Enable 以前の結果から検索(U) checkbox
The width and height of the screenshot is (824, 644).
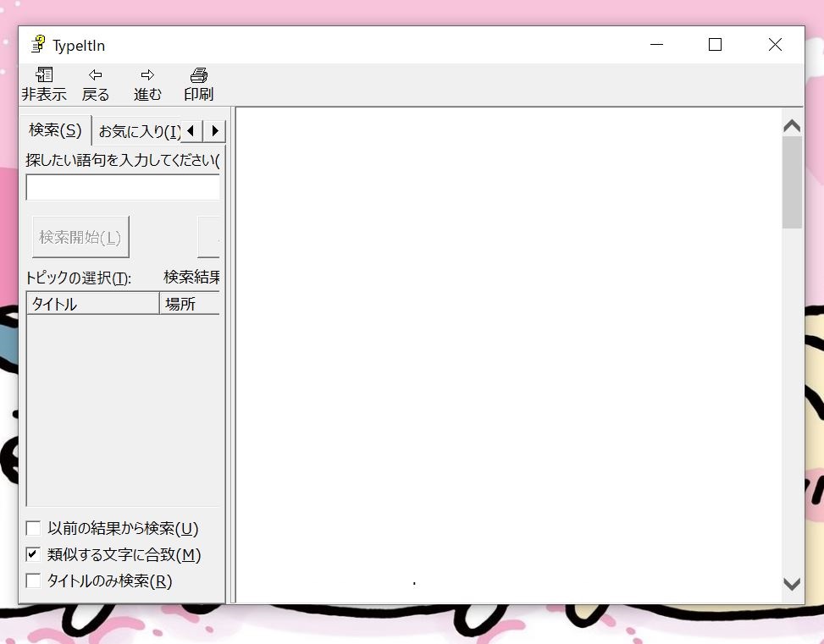pos(33,528)
